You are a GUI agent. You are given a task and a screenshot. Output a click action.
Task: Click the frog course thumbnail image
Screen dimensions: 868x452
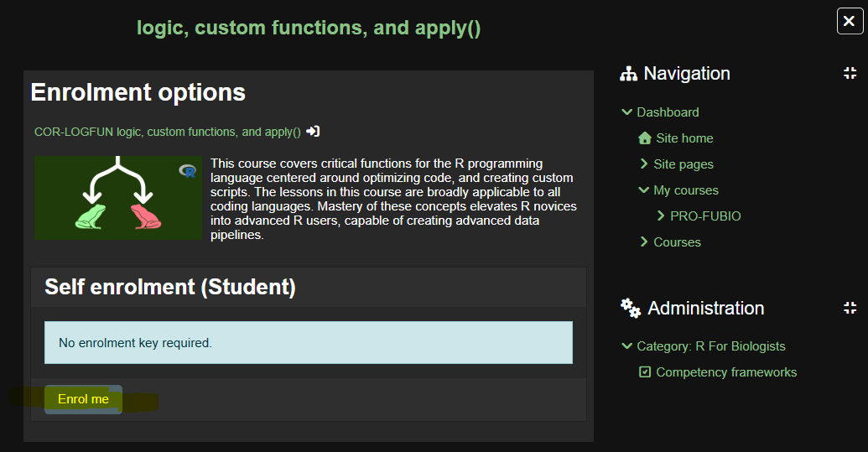[x=117, y=198]
